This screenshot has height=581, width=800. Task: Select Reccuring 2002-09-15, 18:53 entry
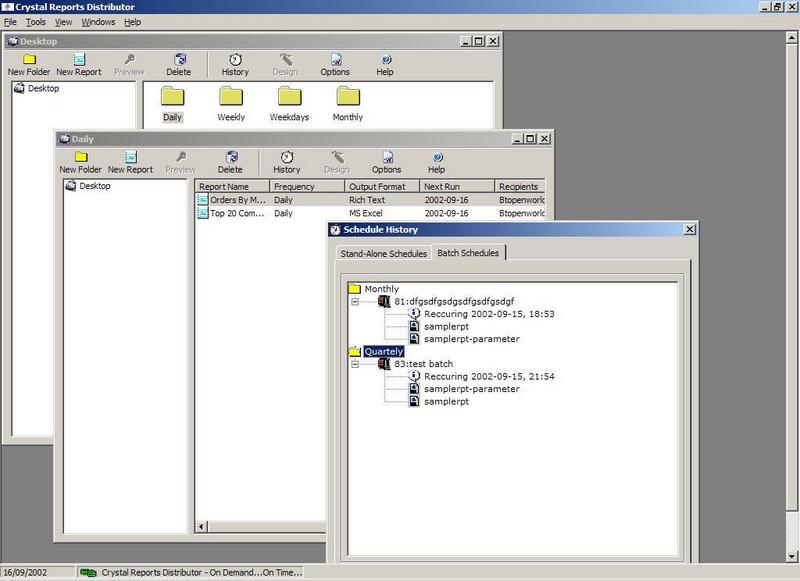tap(489, 314)
